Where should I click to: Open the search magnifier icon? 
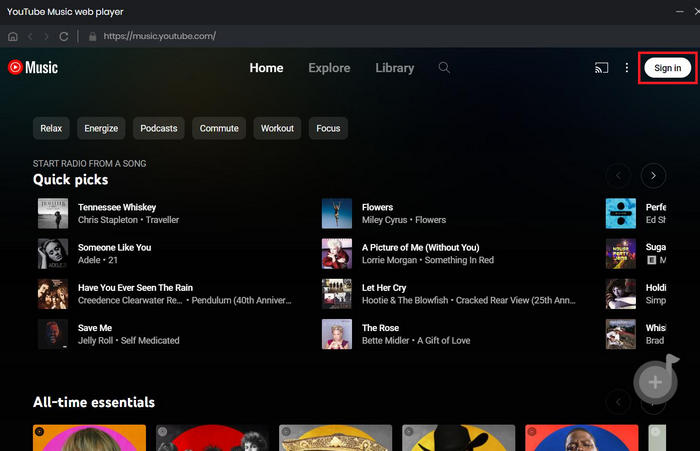[444, 67]
